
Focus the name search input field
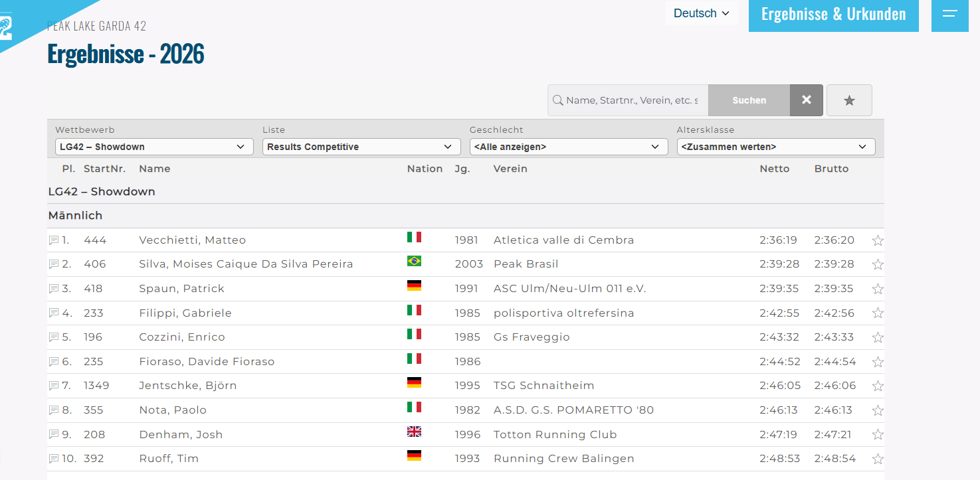pyautogui.click(x=631, y=100)
